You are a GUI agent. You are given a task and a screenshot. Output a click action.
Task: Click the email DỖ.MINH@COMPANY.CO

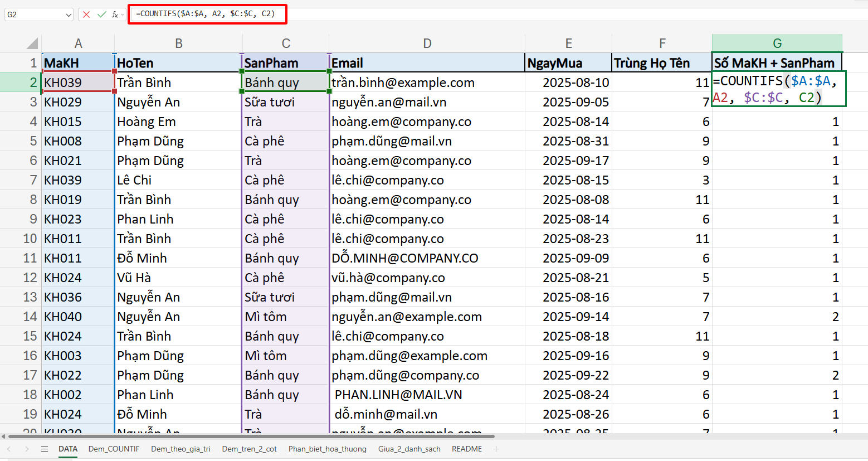427,258
